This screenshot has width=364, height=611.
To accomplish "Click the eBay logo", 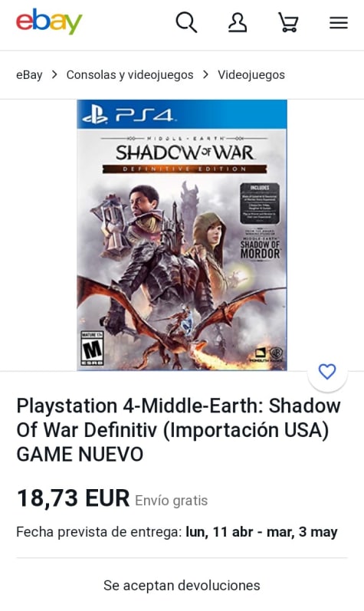I will point(49,22).
